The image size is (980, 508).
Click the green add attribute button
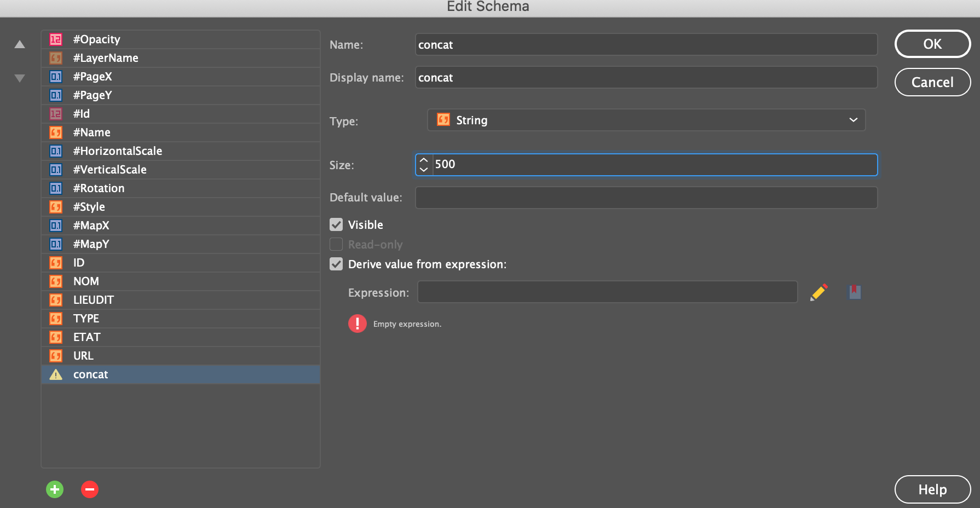click(55, 489)
